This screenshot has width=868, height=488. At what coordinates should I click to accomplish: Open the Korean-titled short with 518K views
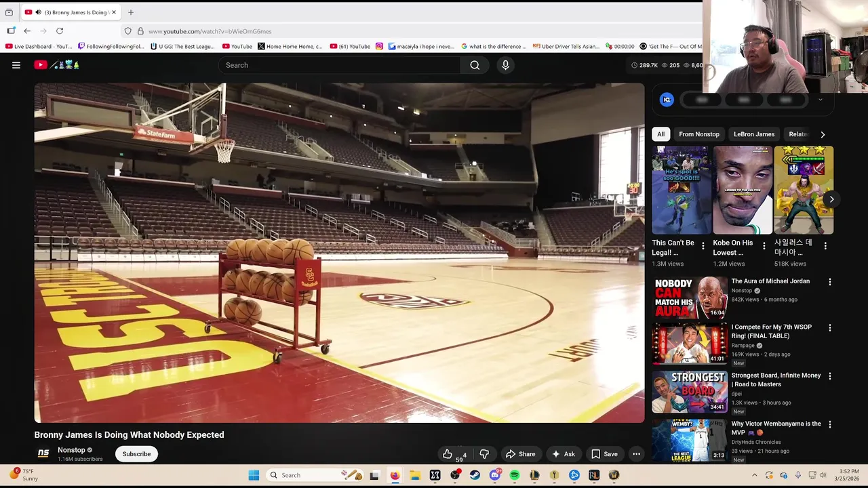point(804,190)
